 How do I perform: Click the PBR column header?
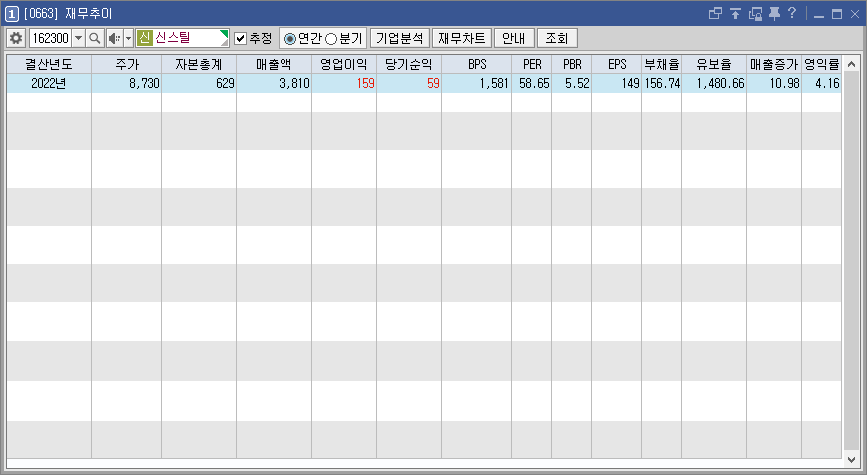572,64
